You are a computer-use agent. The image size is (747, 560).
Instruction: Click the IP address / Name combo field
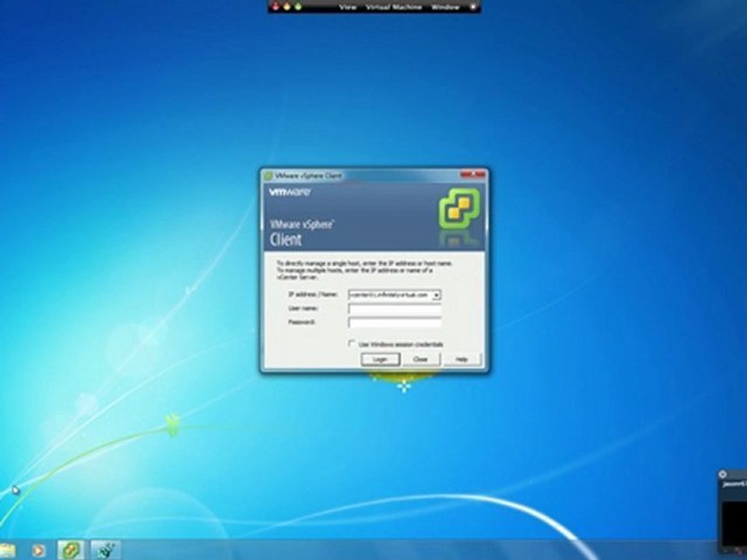tap(395, 296)
